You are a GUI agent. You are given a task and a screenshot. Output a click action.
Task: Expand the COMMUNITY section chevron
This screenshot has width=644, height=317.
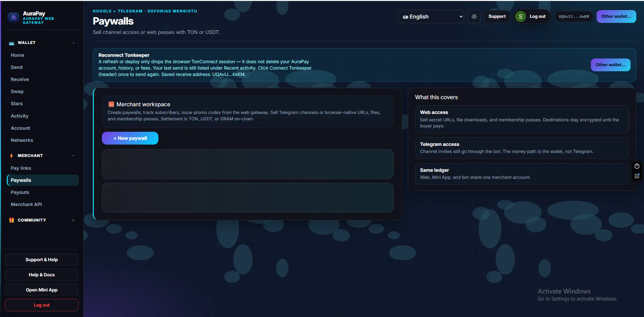[73, 220]
